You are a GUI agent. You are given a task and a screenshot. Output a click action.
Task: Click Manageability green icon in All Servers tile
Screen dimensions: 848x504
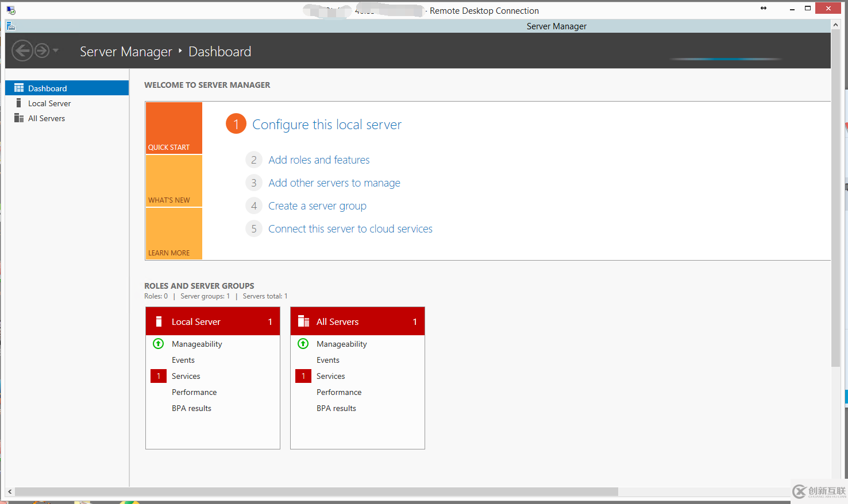coord(303,343)
